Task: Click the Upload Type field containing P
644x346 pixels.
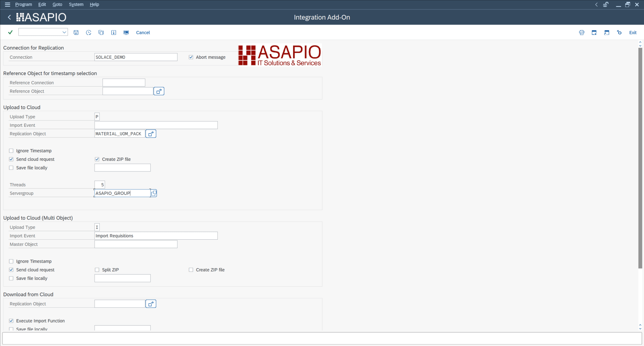Action: point(97,117)
